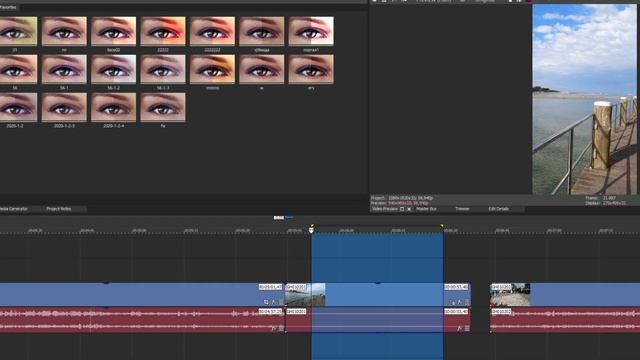640x360 pixels.
Task: Select the Favorites tab
Action: 8,7
